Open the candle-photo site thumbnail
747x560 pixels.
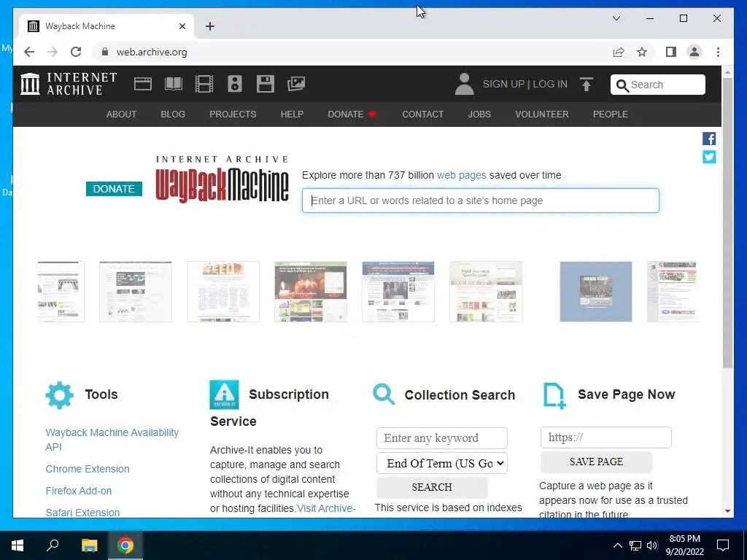coord(311,292)
